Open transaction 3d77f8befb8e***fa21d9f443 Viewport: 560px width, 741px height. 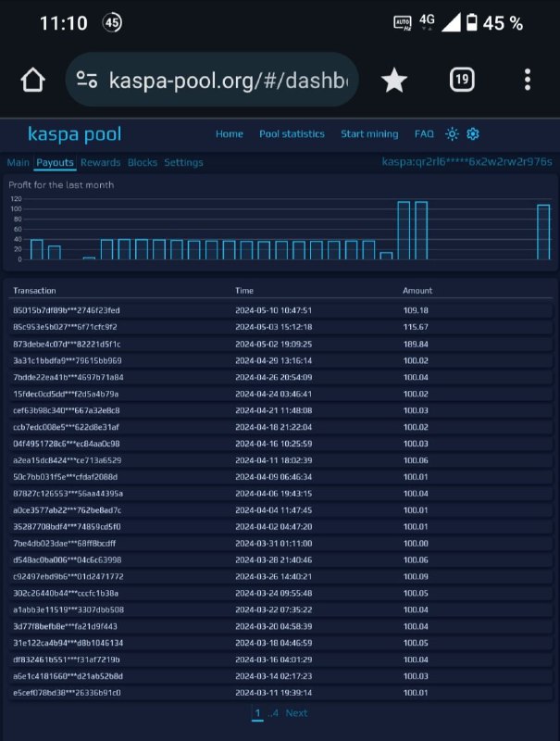pyautogui.click(x=65, y=626)
